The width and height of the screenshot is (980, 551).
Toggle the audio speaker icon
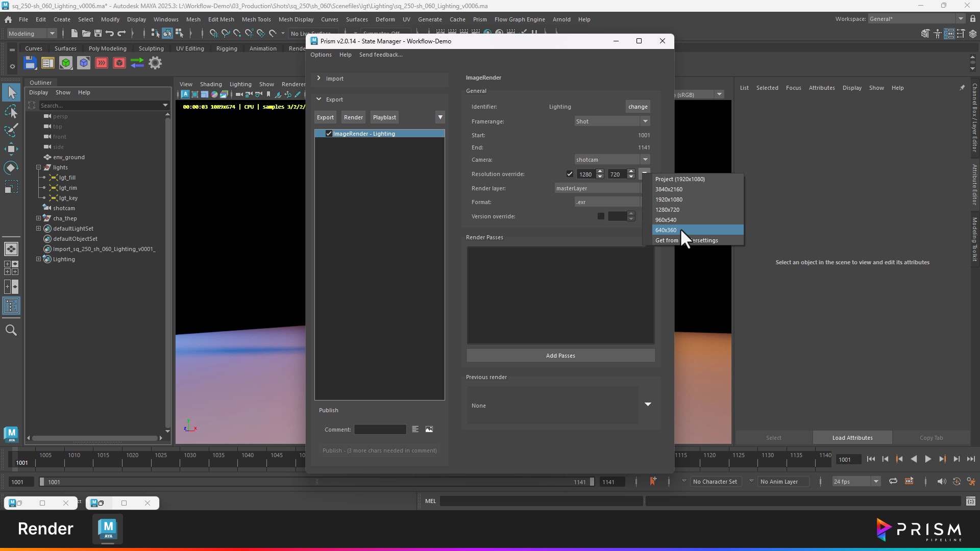[x=942, y=482]
